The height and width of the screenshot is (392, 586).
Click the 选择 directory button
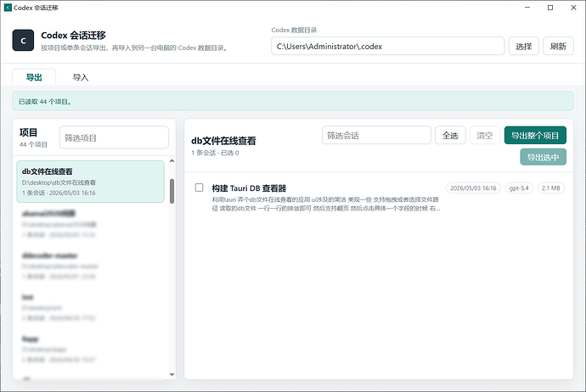pyautogui.click(x=524, y=47)
